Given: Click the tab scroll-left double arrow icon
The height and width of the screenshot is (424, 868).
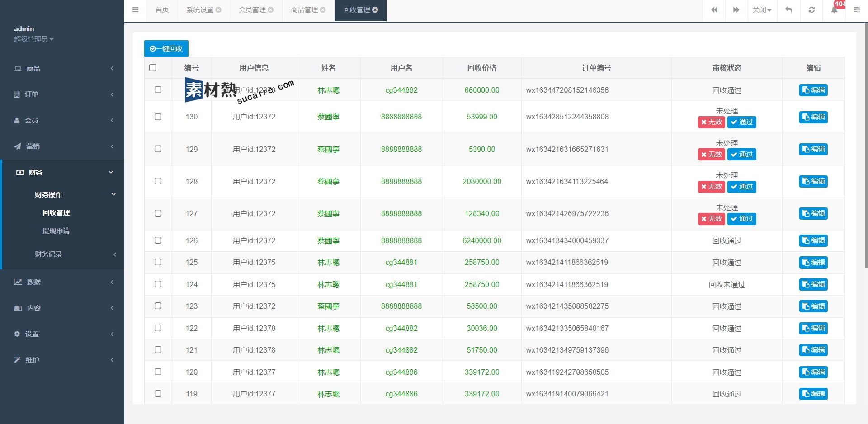Looking at the screenshot, I should 714,10.
